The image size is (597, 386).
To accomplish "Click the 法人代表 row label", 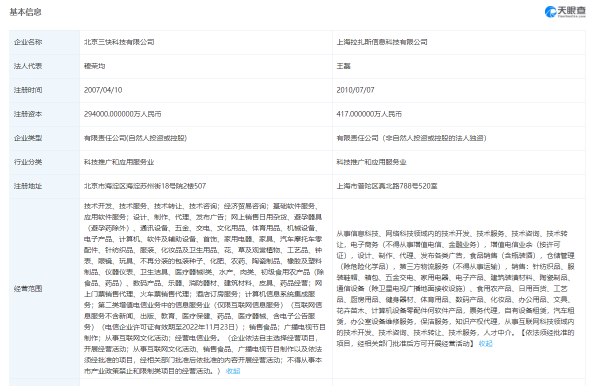I will pyautogui.click(x=28, y=66).
